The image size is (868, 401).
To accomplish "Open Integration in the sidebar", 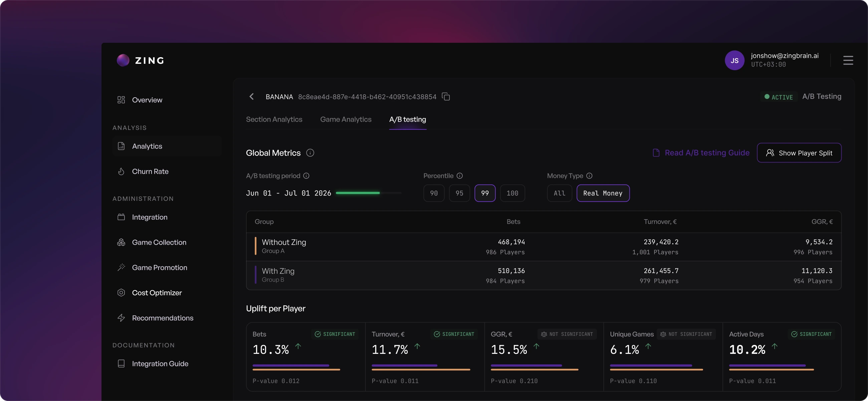I will (x=167, y=217).
